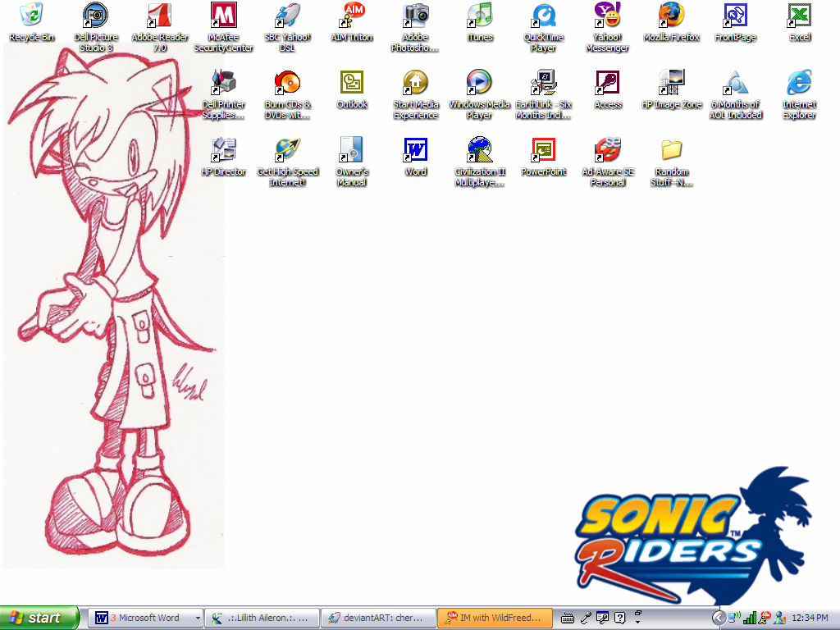This screenshot has height=630, width=840.
Task: Open iTunes from the desktop
Action: pyautogui.click(x=479, y=16)
